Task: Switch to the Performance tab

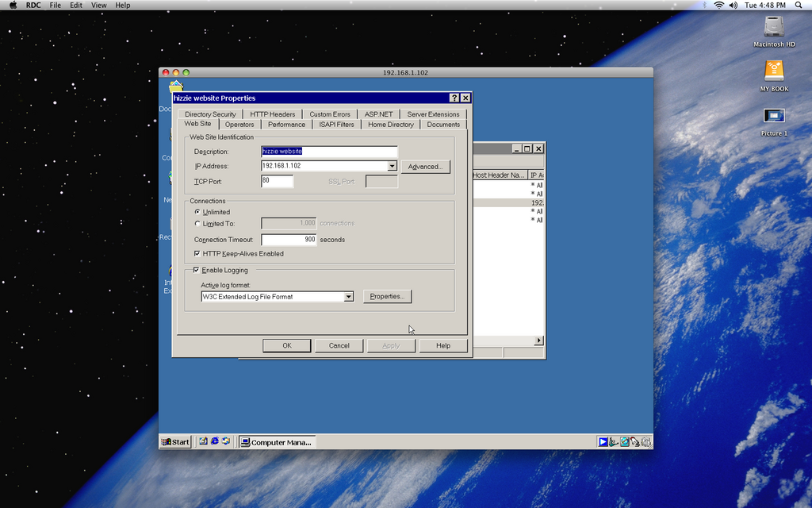Action: [x=286, y=125]
